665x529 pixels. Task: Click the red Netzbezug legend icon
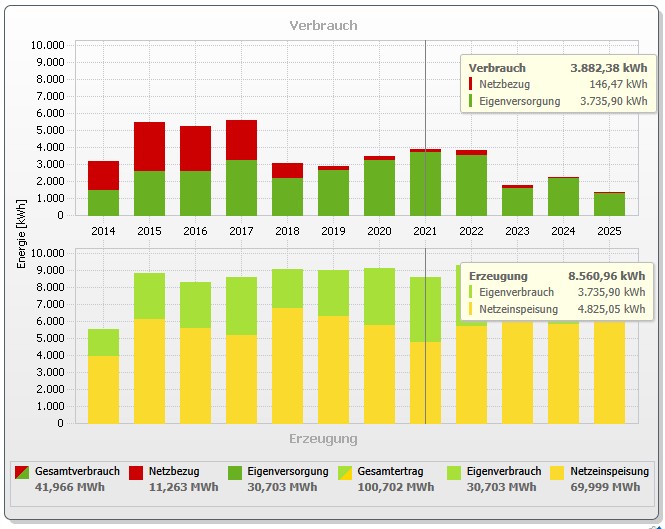point(136,471)
